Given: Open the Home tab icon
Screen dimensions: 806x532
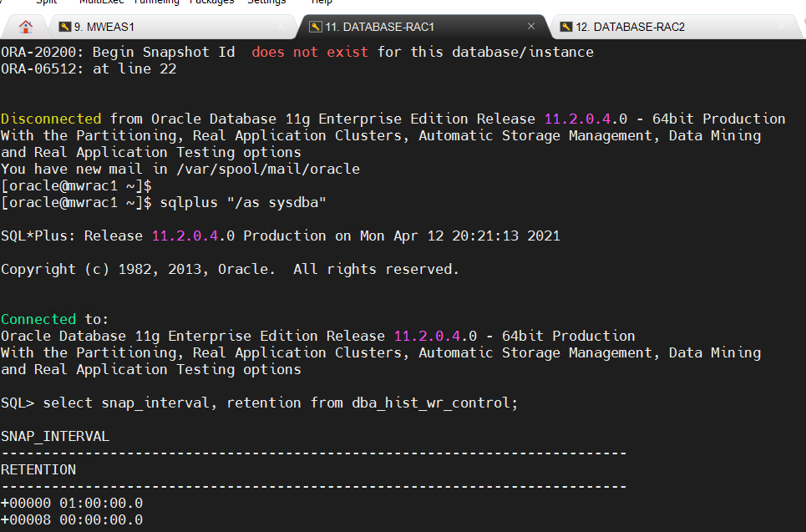Looking at the screenshot, I should [25, 27].
